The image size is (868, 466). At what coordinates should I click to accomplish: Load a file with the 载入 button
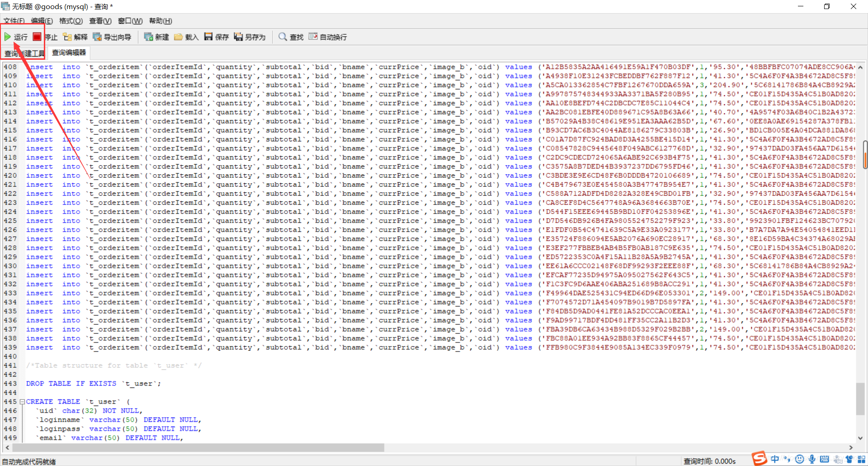186,37
